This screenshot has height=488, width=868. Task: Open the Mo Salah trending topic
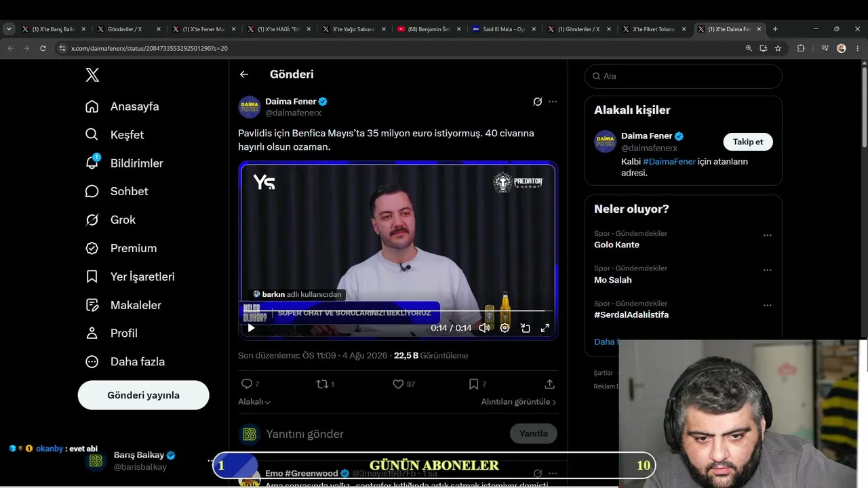pos(613,280)
